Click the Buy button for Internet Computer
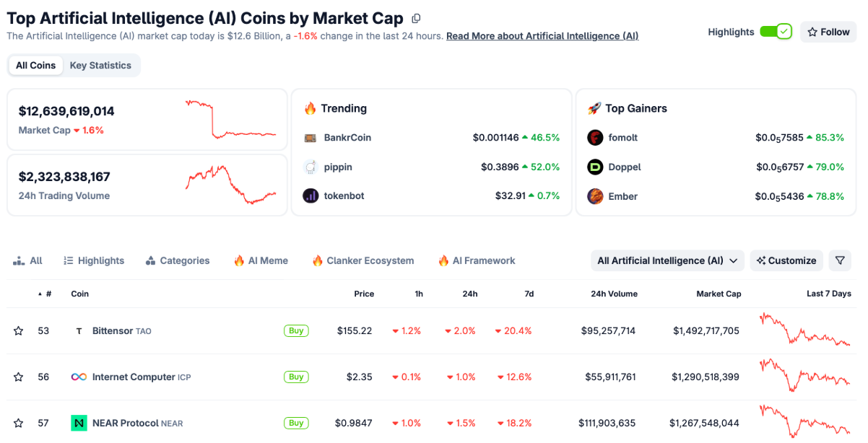868x443 pixels. (x=296, y=377)
